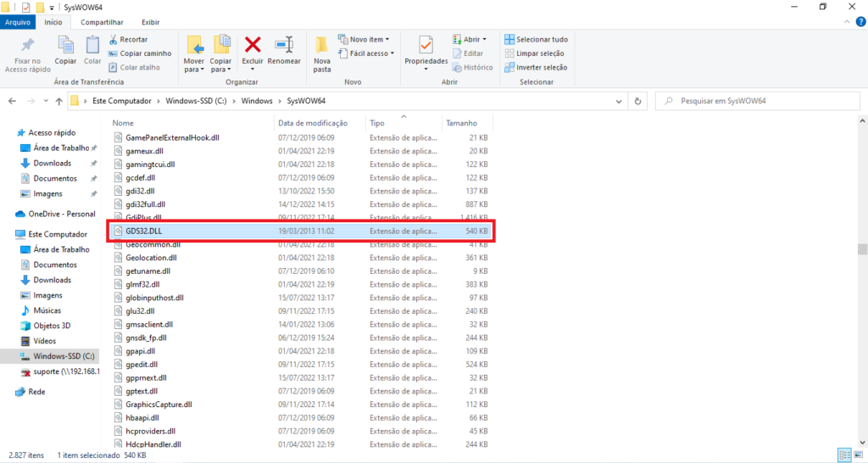Open the Exibir ribbon tab
Image resolution: width=868 pixels, height=463 pixels.
(x=150, y=22)
